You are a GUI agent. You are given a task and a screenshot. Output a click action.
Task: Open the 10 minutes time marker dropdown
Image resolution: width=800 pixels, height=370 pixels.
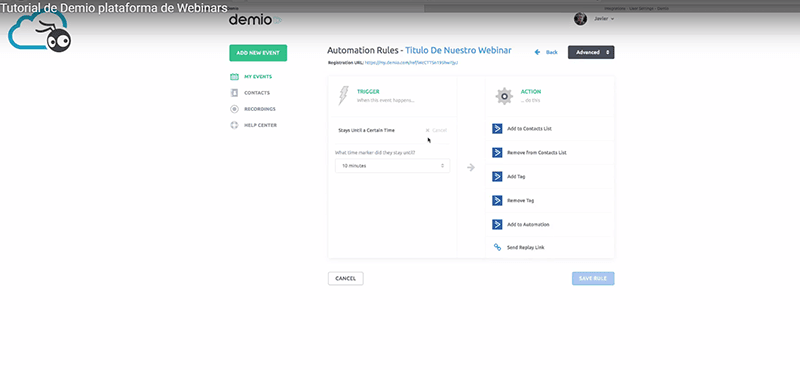click(x=392, y=166)
